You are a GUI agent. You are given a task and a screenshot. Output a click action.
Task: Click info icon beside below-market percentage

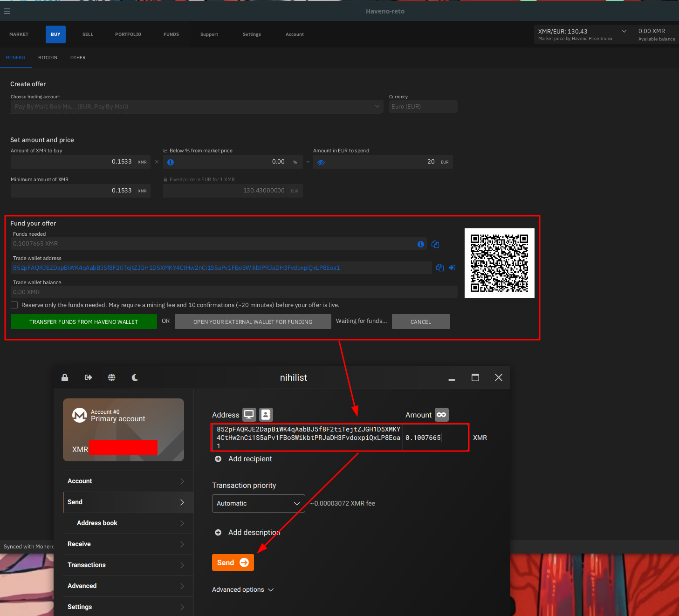(171, 162)
